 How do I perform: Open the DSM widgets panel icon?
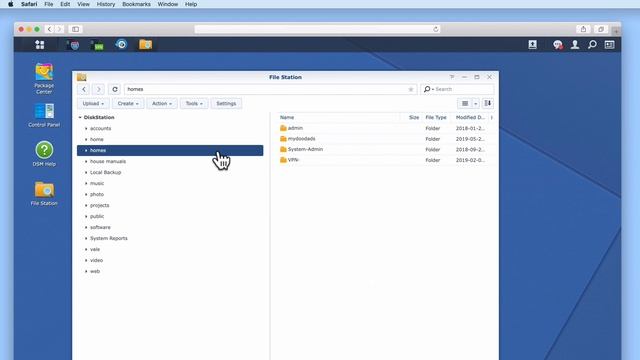tap(609, 44)
